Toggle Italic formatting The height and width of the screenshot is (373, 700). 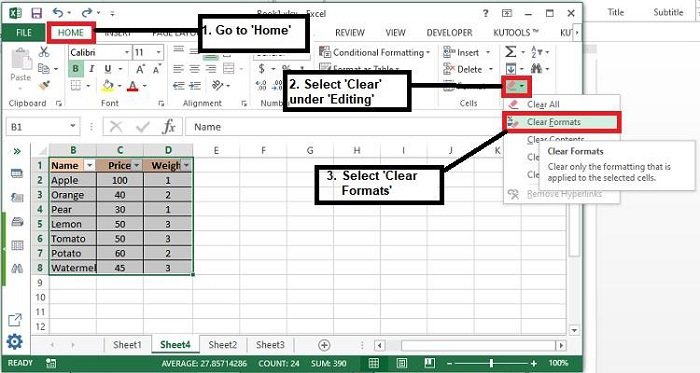pos(92,69)
